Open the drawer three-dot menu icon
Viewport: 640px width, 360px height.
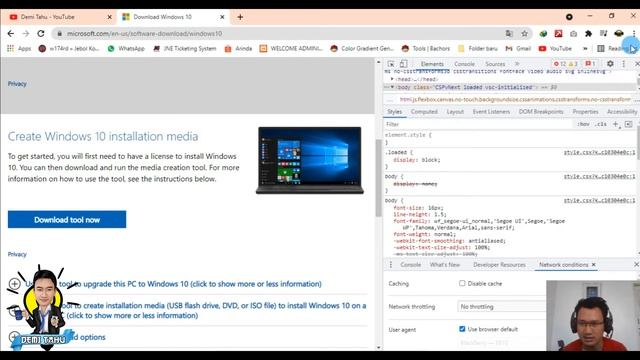391,264
